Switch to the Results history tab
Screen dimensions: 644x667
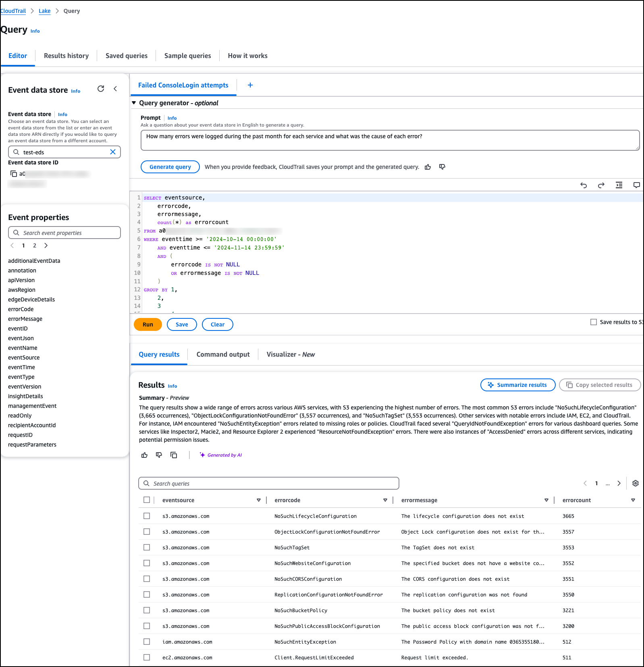(x=66, y=56)
